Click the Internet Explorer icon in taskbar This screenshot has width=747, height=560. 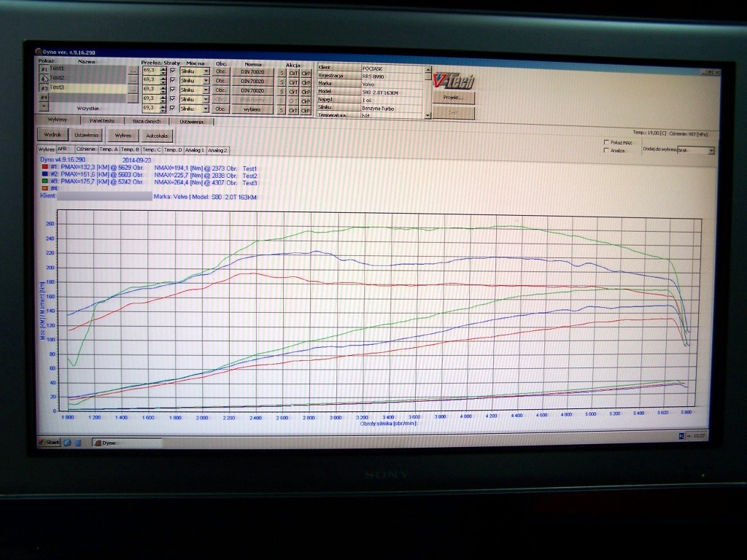click(x=67, y=442)
